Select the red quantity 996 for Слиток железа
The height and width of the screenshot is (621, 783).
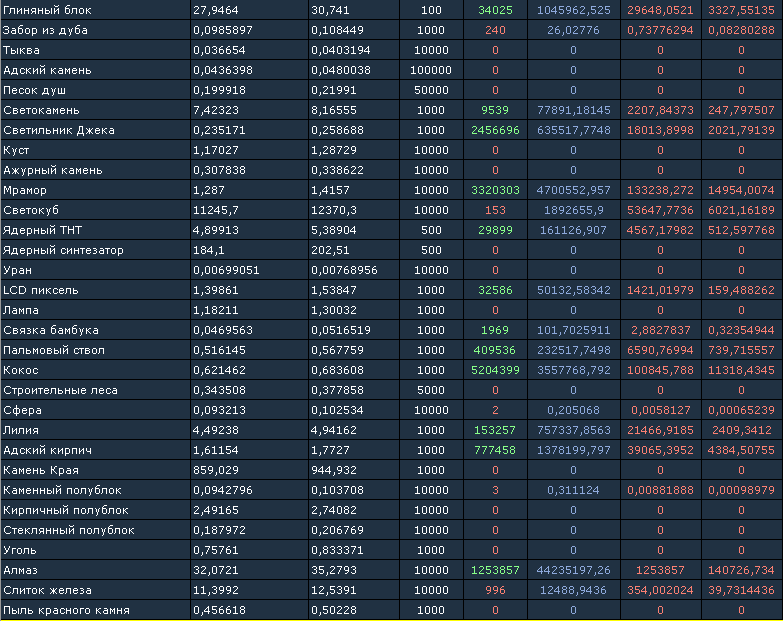pyautogui.click(x=495, y=590)
